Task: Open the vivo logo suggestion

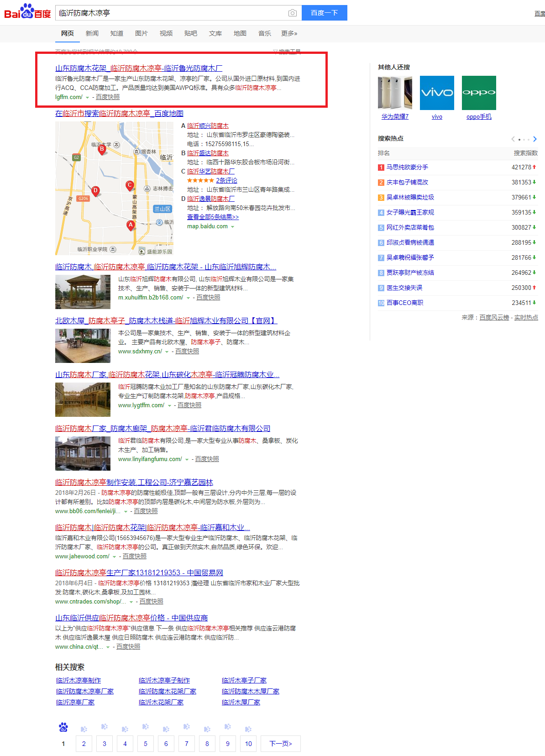Action: (x=437, y=93)
